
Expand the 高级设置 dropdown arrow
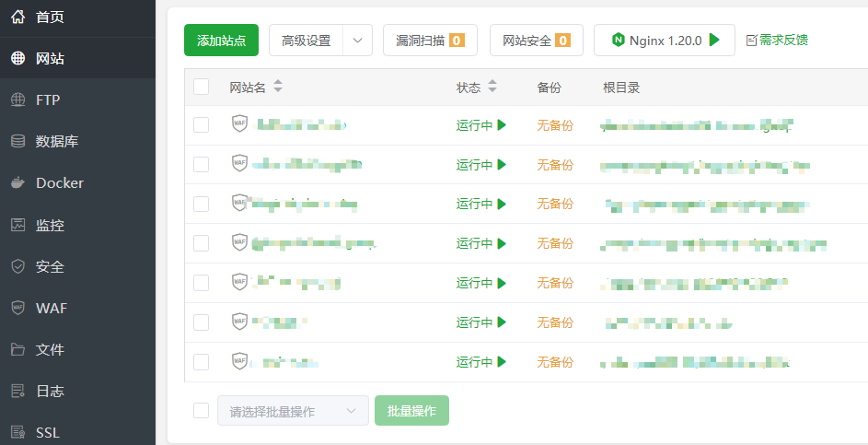[x=357, y=41]
